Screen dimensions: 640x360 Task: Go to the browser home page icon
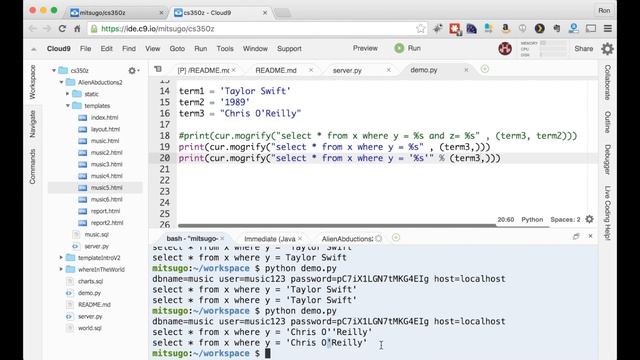(77, 29)
